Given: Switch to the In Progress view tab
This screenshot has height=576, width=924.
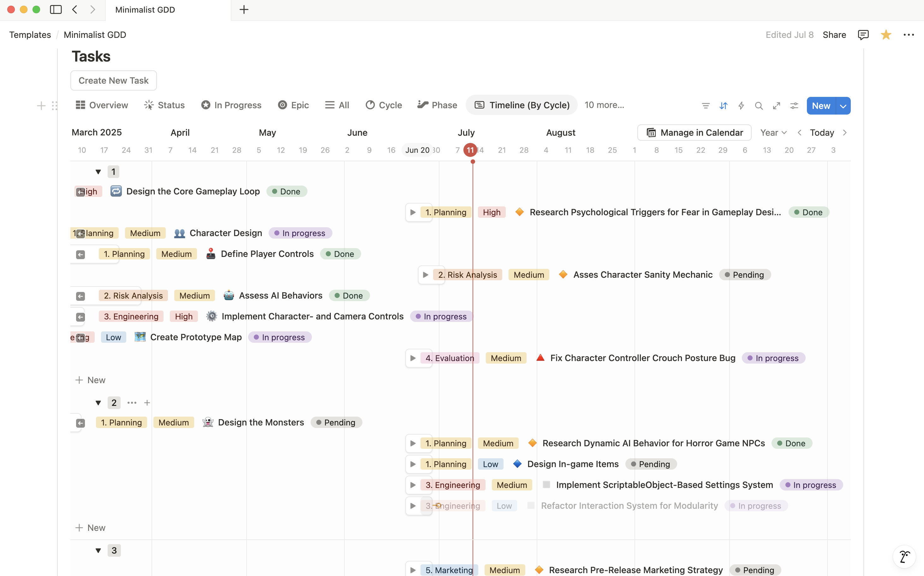Looking at the screenshot, I should [x=231, y=105].
